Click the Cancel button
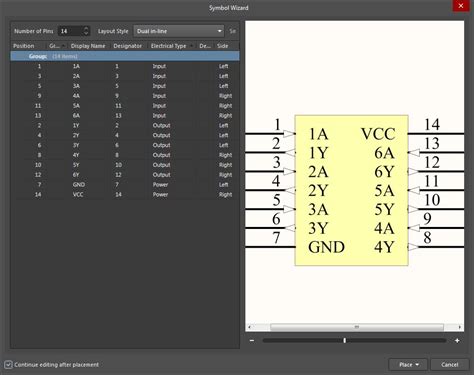This screenshot has width=474, height=375. [450, 365]
